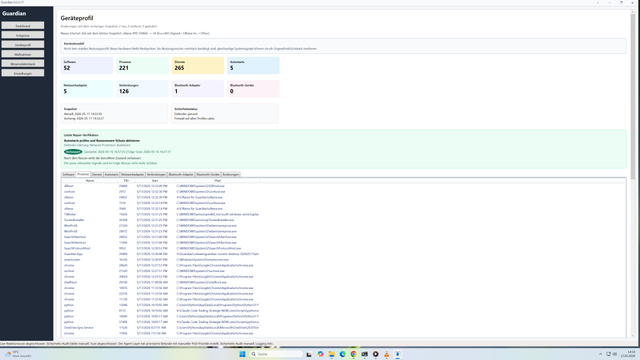Sort the table by Start column
Viewport: 640px width, 360px height.
(155, 180)
